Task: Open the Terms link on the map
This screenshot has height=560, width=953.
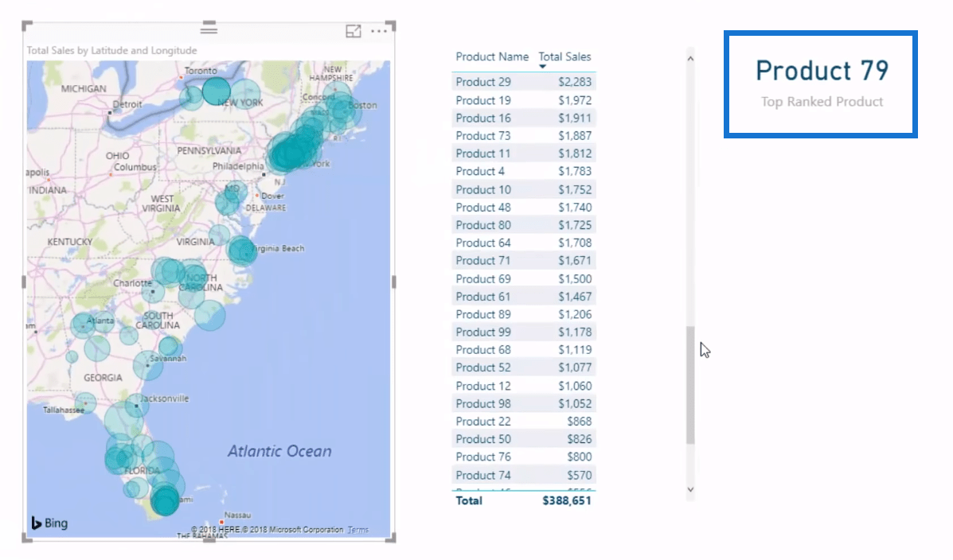Action: [358, 530]
